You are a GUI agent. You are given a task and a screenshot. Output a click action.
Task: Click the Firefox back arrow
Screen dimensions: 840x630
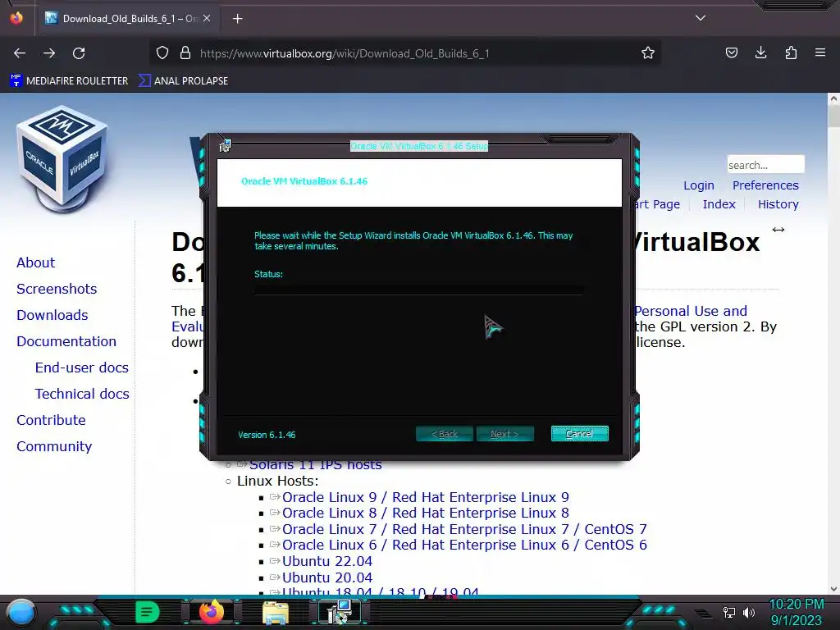coord(20,53)
